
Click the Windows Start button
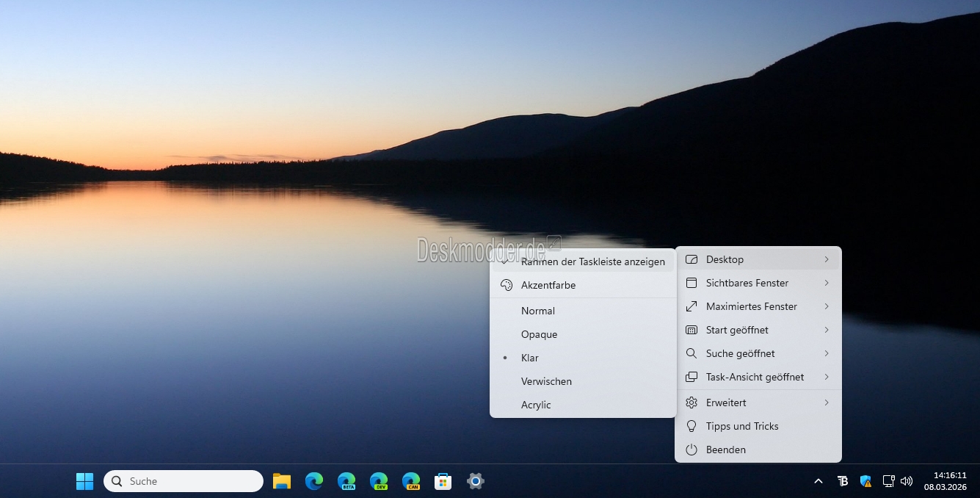pyautogui.click(x=85, y=481)
